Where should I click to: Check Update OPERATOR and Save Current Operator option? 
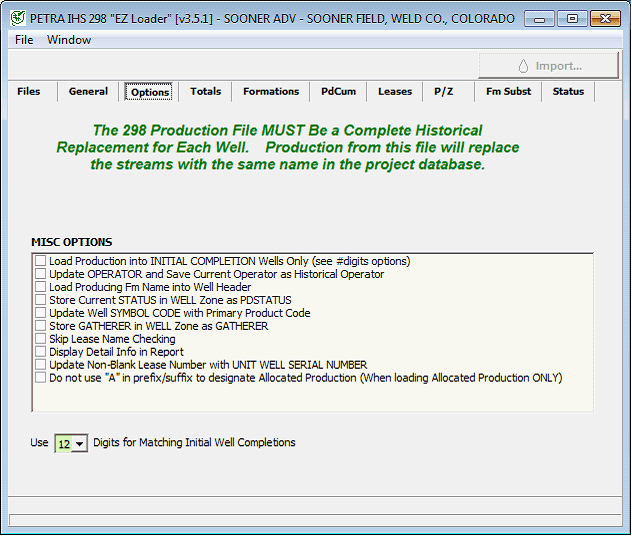tap(41, 274)
